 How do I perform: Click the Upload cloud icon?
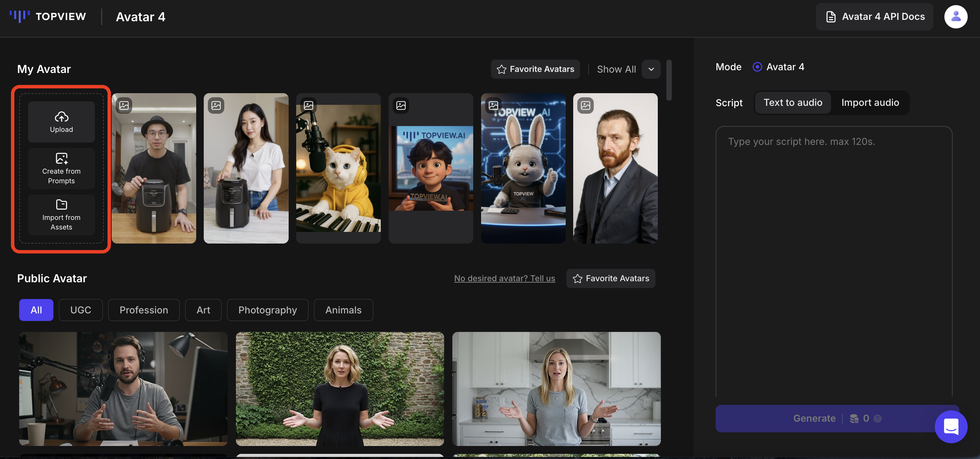[61, 116]
